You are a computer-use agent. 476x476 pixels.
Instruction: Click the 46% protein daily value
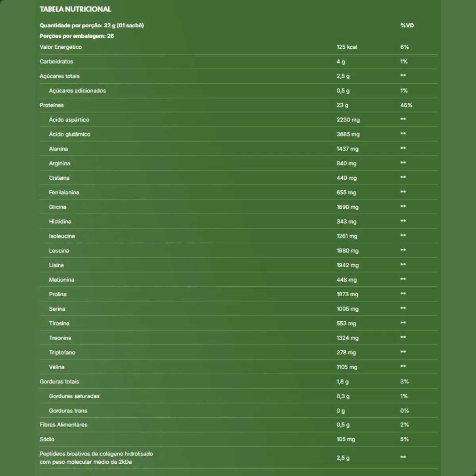click(406, 105)
